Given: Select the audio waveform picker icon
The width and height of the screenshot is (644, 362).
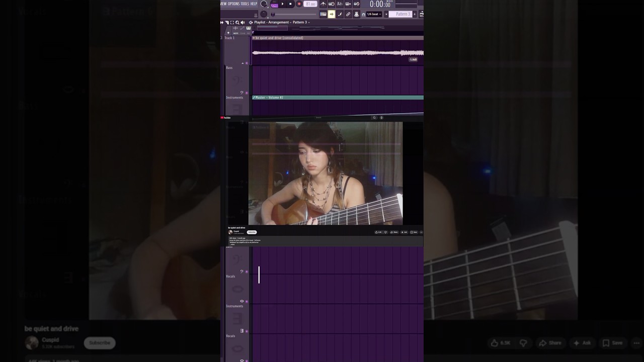Looking at the screenshot, I should click(235, 28).
